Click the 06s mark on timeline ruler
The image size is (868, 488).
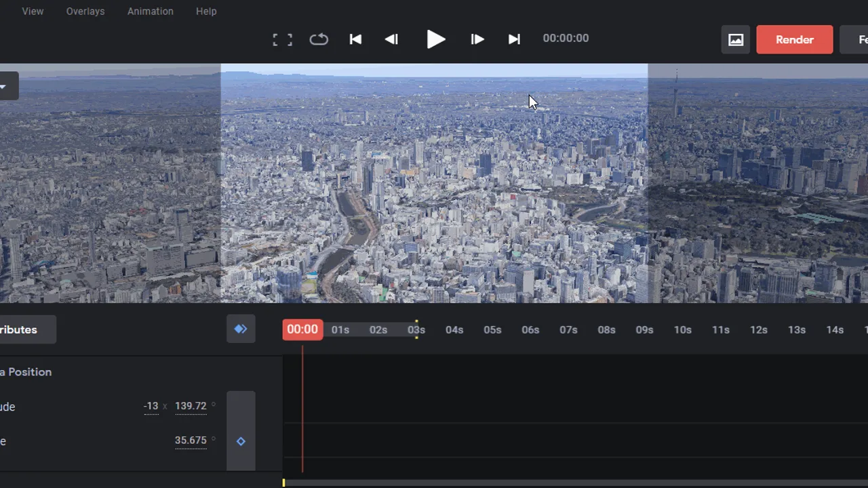point(530,330)
